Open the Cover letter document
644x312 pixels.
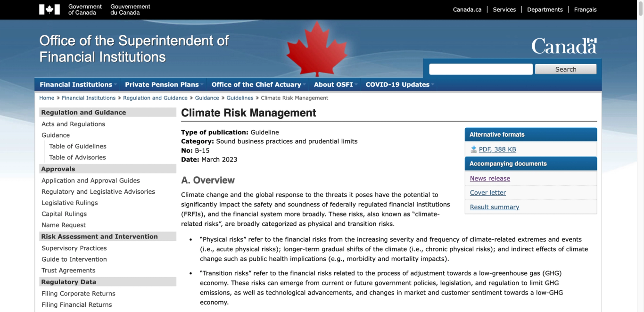pos(487,192)
